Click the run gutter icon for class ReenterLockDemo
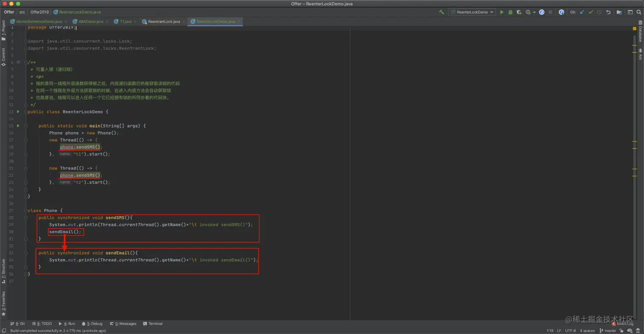This screenshot has height=334, width=644. (x=18, y=112)
